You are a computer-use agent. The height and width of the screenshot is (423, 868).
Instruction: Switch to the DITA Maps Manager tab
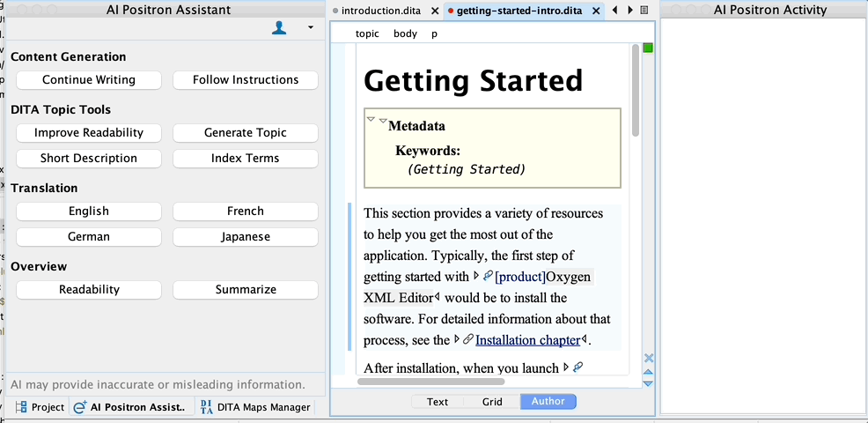[x=255, y=407]
